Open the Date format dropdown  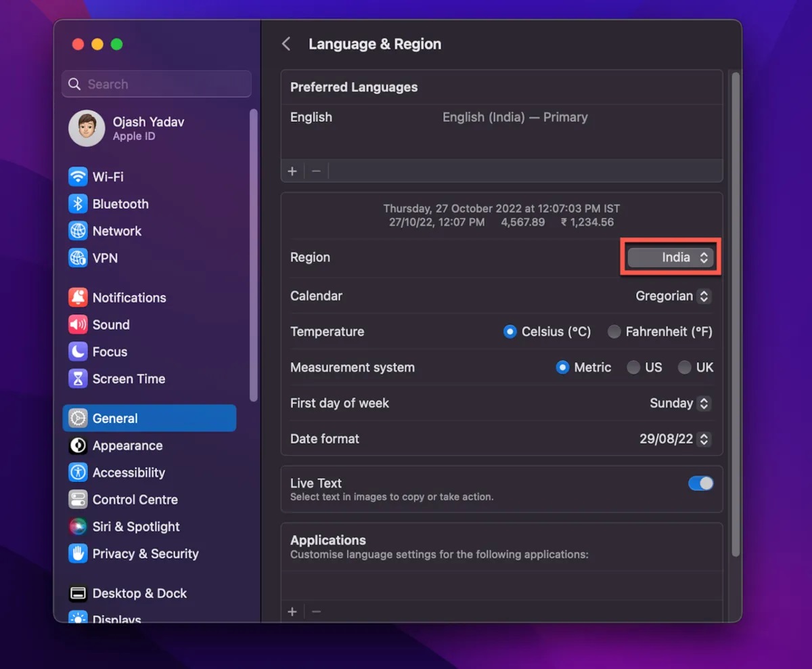point(675,439)
